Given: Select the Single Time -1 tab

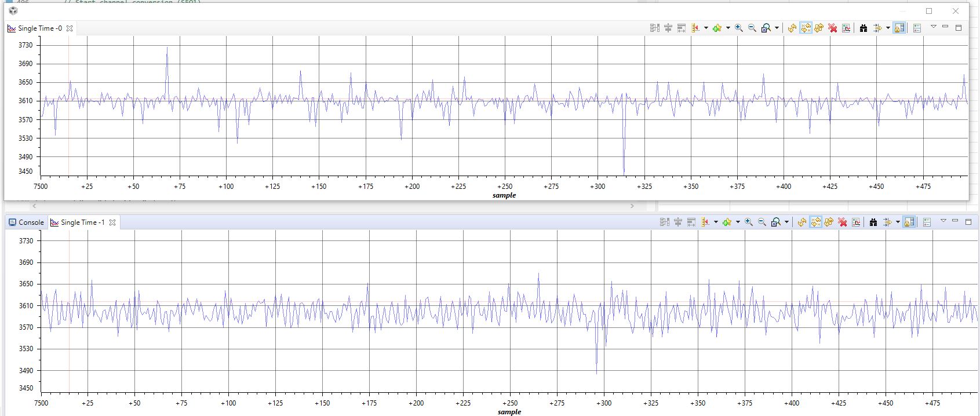Looking at the screenshot, I should 78,222.
